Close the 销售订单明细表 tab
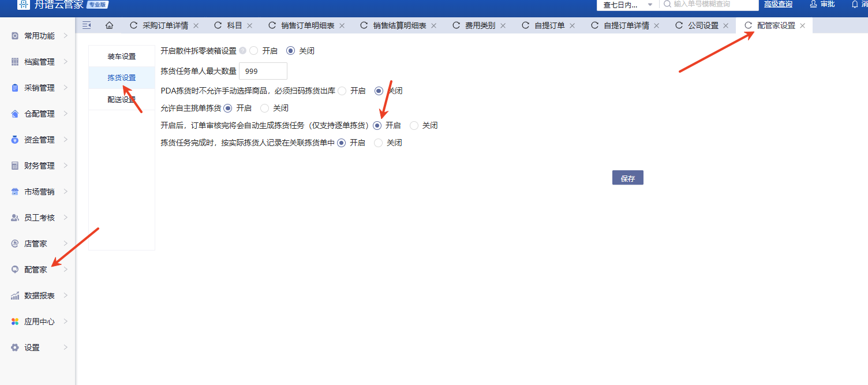 click(x=342, y=25)
